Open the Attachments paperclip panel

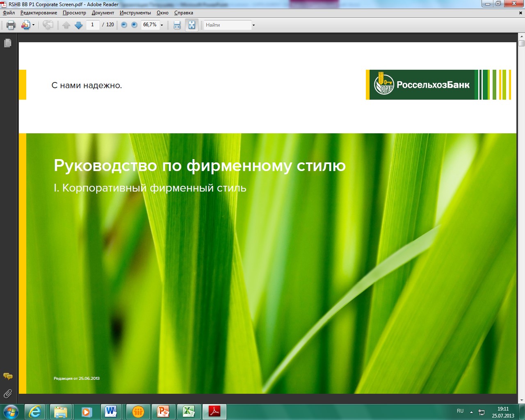8,394
